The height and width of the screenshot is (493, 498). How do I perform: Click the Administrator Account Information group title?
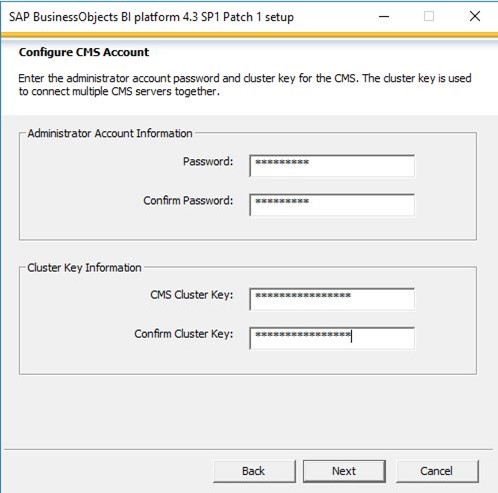click(x=110, y=133)
